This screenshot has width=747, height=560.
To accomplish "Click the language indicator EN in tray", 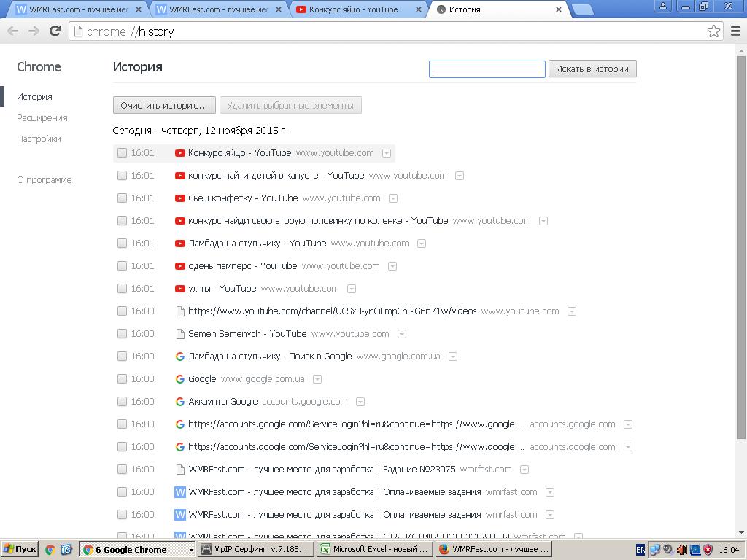I will point(640,550).
